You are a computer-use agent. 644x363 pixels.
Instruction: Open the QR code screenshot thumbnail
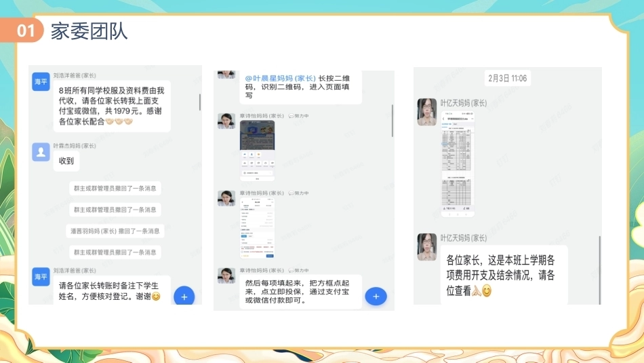pyautogui.click(x=257, y=151)
